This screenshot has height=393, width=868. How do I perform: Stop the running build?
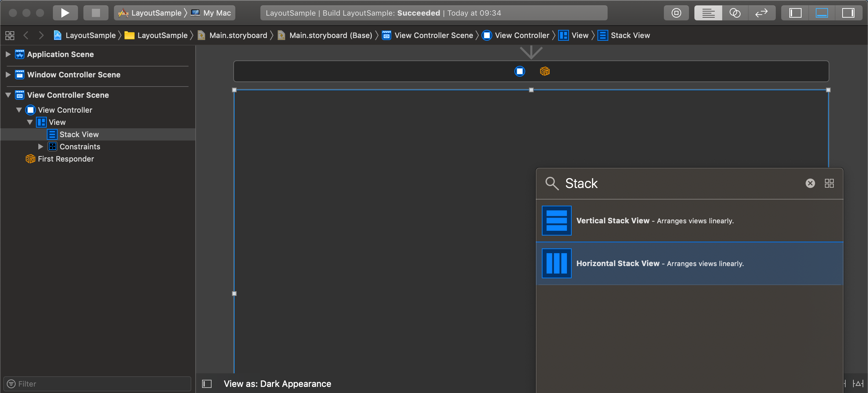96,13
